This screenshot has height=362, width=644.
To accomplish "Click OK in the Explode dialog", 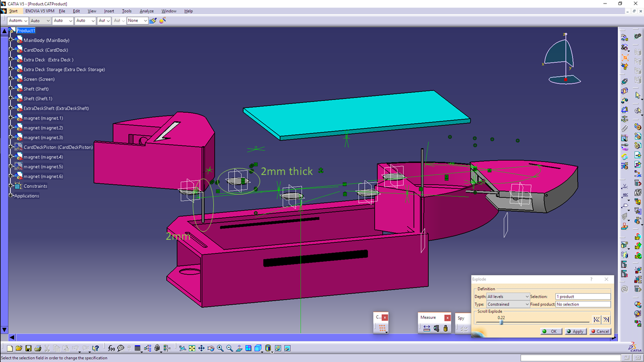I will tap(551, 331).
